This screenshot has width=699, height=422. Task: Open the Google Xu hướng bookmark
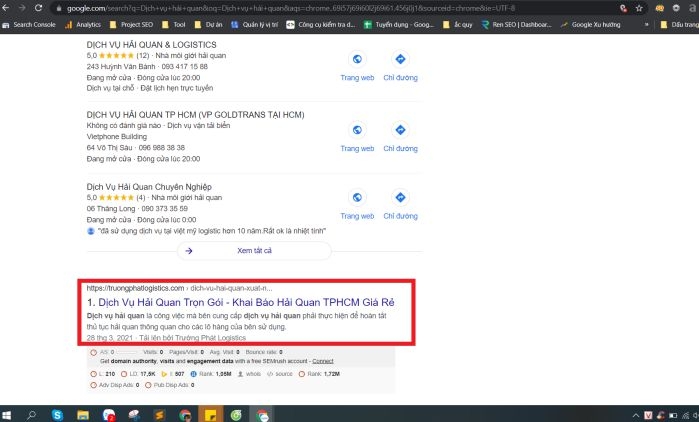tap(591, 25)
